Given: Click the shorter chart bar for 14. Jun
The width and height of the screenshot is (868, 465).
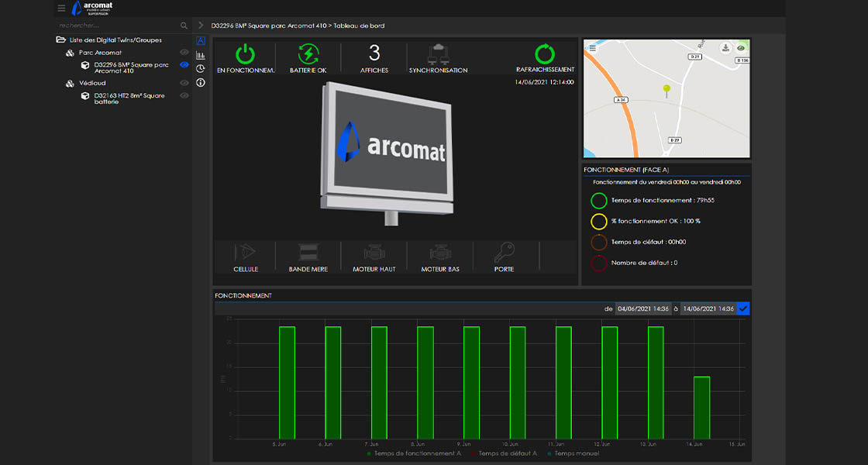Looking at the screenshot, I should pos(702,408).
